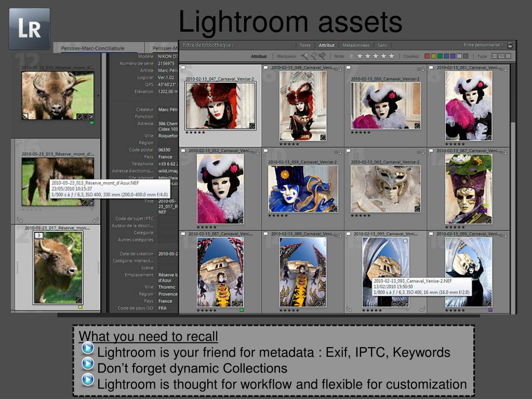This screenshot has height=399, width=532.
Task: Filter by blue color label
Action: (446, 56)
